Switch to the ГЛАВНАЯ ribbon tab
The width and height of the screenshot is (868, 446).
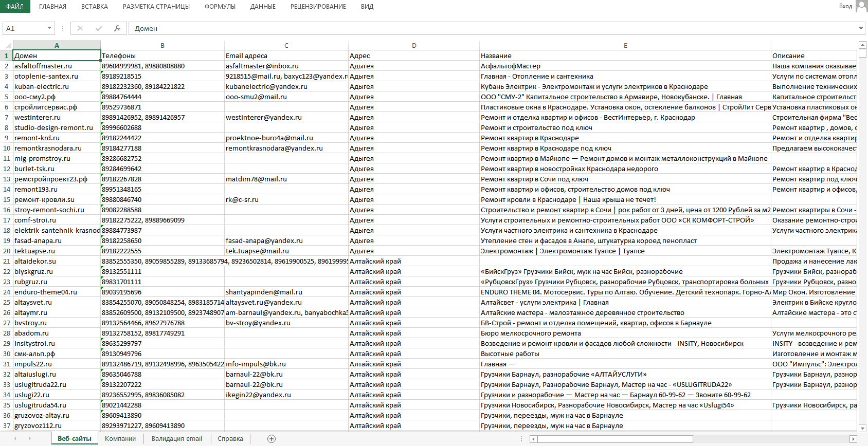(x=52, y=7)
